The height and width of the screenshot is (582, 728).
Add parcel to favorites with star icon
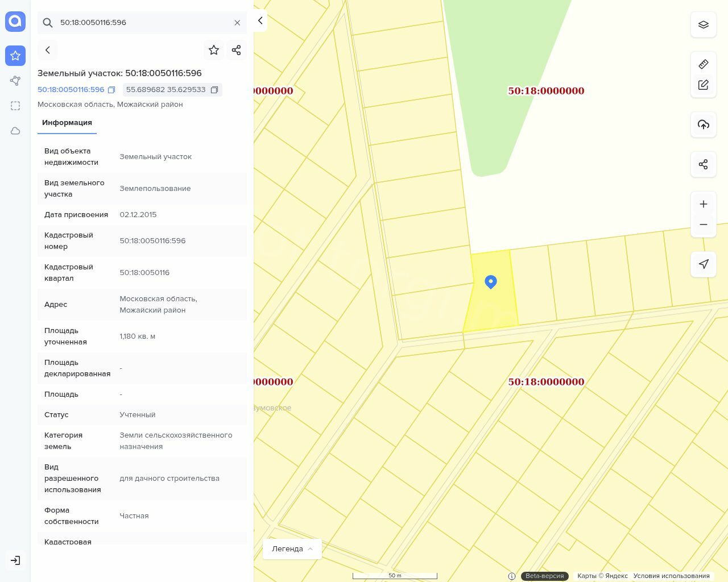(214, 50)
